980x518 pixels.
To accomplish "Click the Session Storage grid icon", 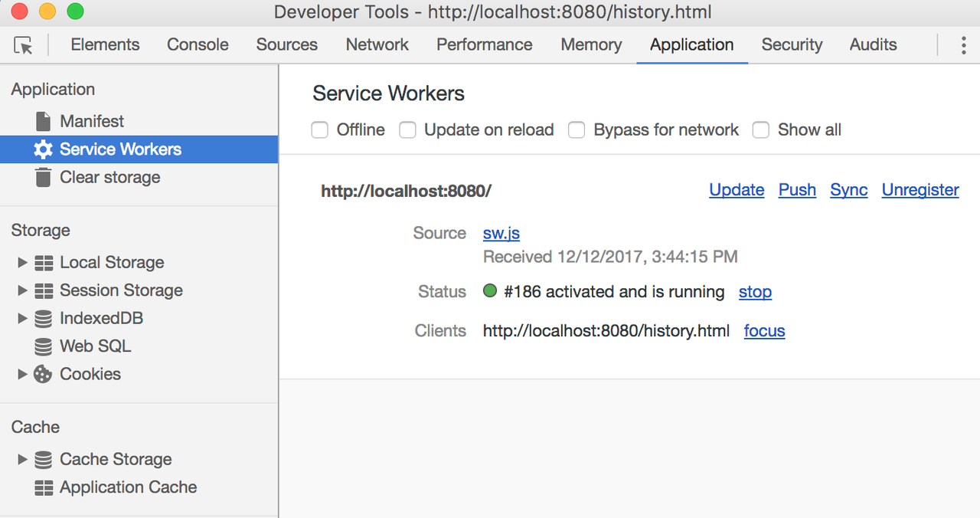I will [44, 290].
